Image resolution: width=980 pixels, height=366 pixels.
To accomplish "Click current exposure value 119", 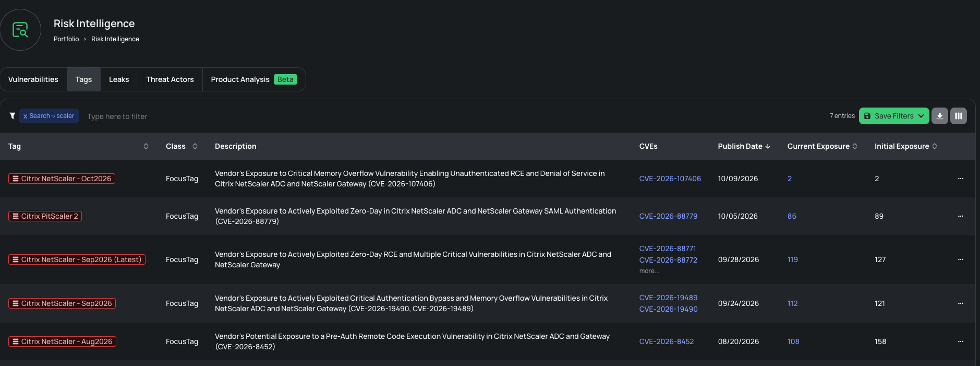I will pos(793,259).
